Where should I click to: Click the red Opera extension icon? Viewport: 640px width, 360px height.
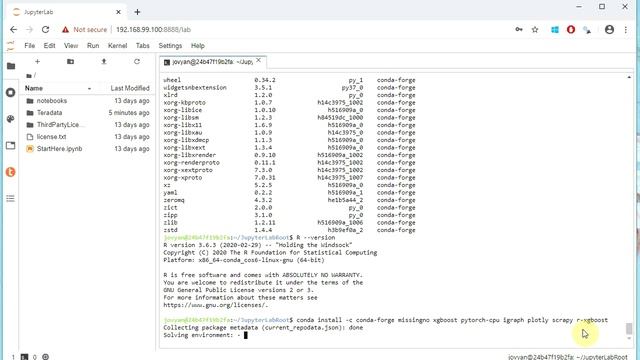pos(571,29)
